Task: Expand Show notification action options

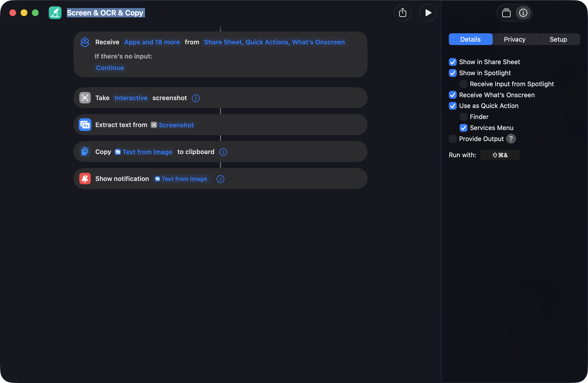Action: [x=220, y=179]
